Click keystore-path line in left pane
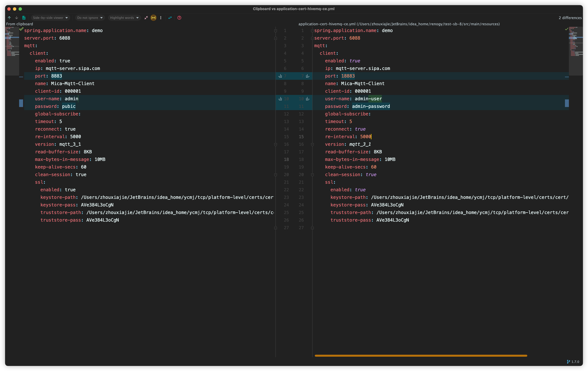Screen dimensions: 588x371 coord(157,197)
